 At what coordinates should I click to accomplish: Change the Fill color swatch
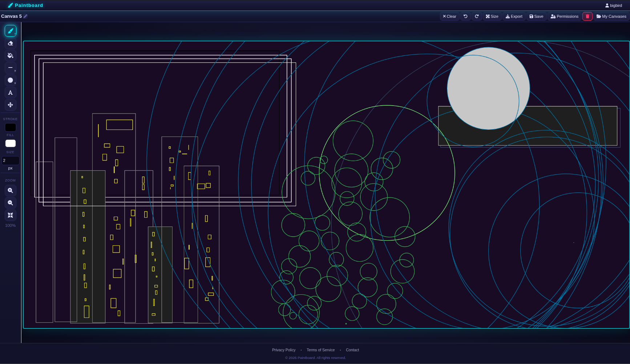click(x=10, y=143)
